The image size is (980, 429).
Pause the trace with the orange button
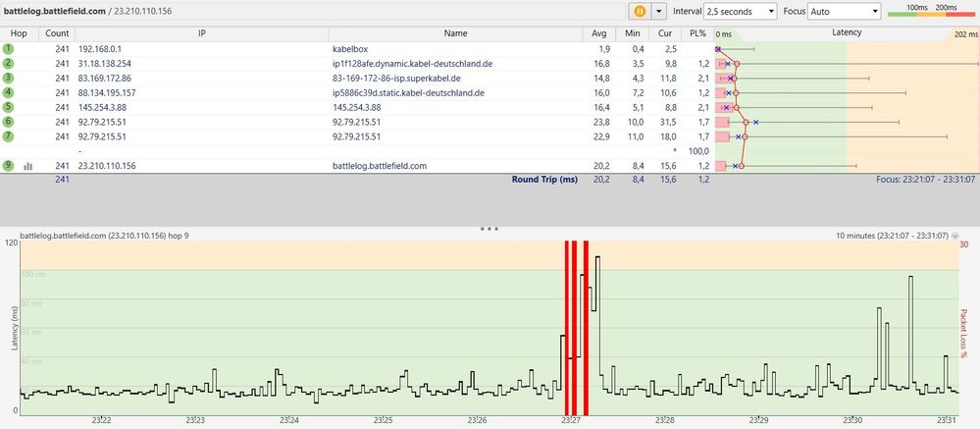click(640, 11)
